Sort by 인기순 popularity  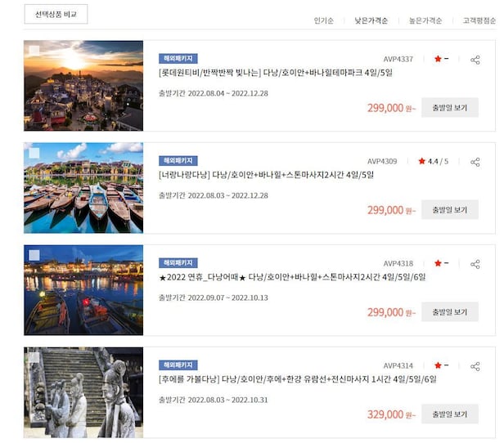click(x=324, y=21)
